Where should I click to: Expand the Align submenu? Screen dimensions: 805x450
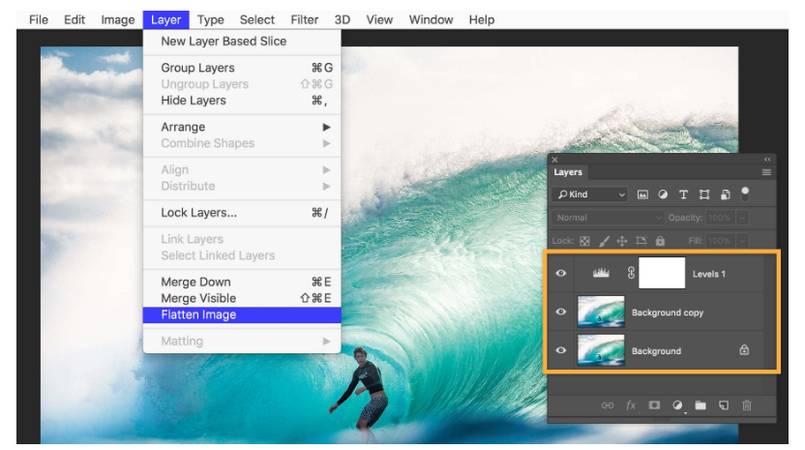pos(327,170)
